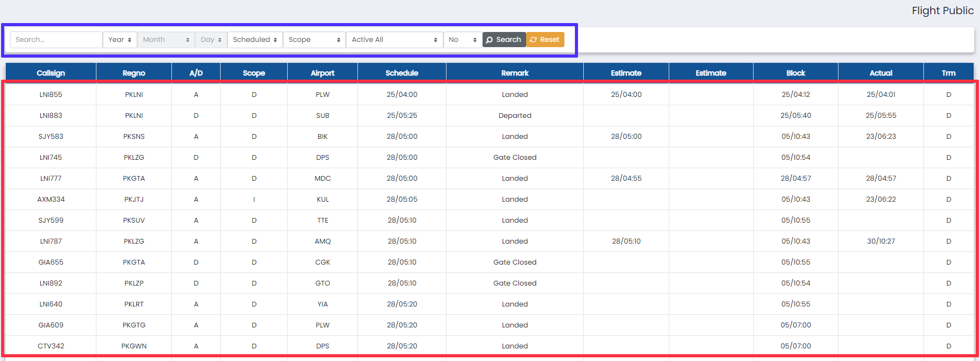Expand the Day dropdown
This screenshot has height=361, width=980.
[211, 40]
